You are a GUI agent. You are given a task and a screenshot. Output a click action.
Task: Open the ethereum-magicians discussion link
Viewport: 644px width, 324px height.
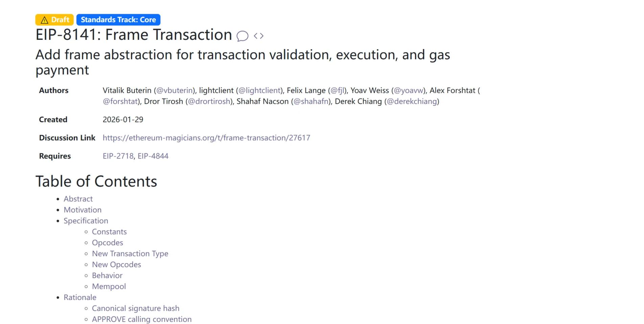(206, 138)
